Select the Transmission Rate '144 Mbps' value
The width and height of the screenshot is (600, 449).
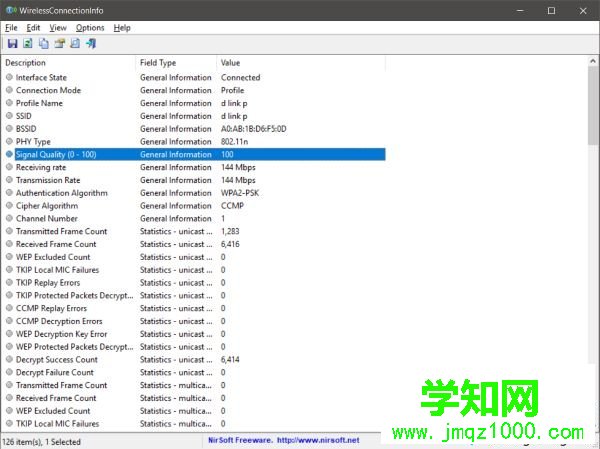click(x=238, y=180)
